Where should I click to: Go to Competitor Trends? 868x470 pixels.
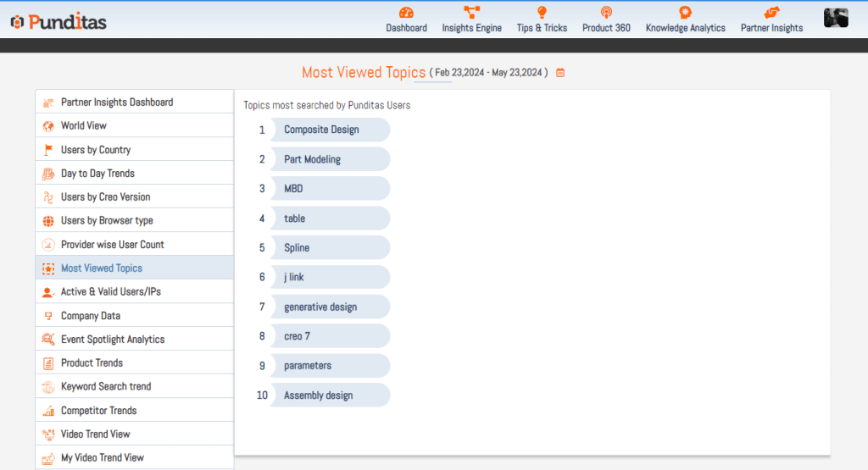click(x=98, y=411)
